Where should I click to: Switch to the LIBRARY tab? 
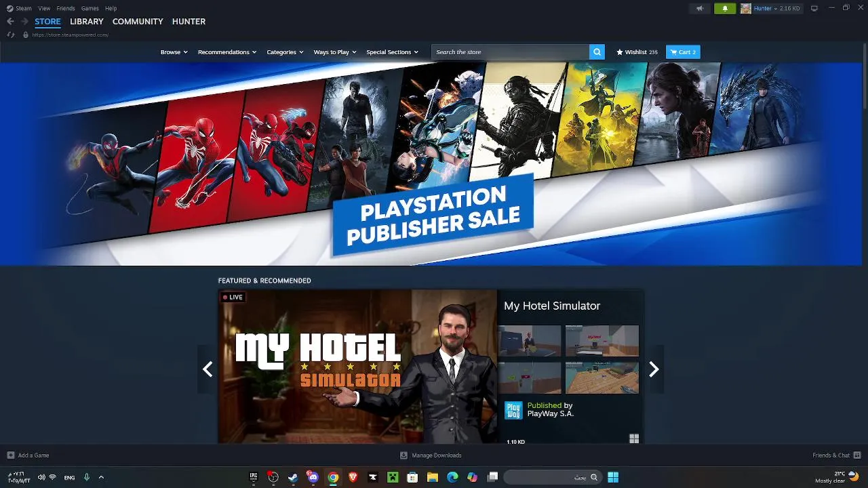click(87, 22)
